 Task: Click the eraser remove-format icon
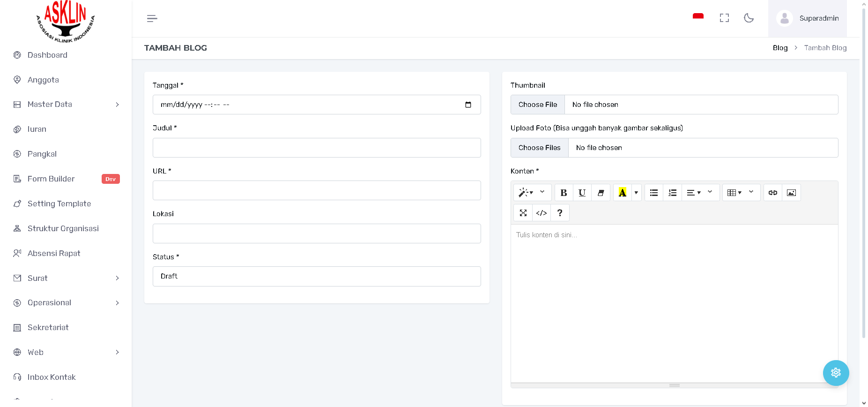pos(601,193)
